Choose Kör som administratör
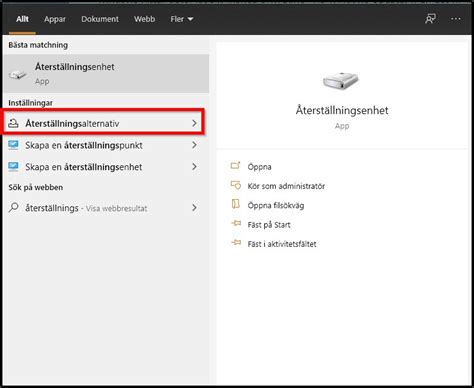The width and height of the screenshot is (474, 388). (x=286, y=186)
